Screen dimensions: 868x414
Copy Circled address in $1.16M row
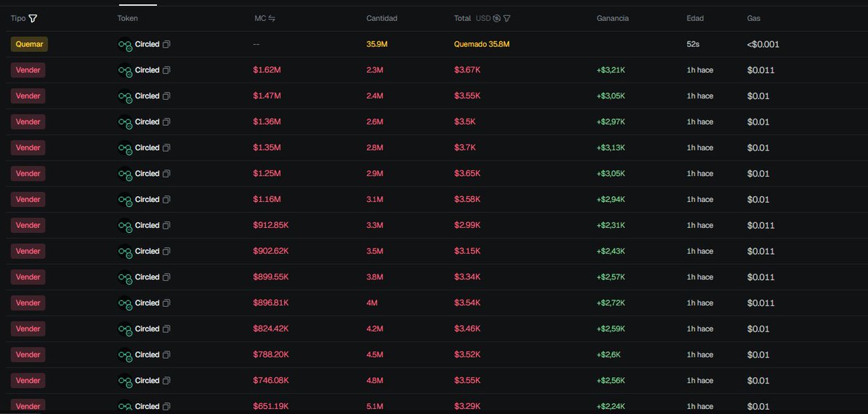[166, 200]
